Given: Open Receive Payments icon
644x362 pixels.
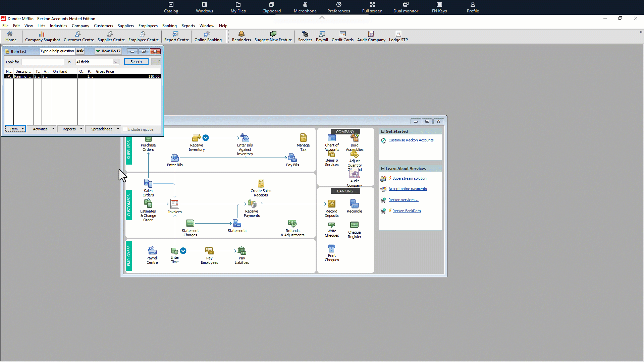Looking at the screenshot, I should tap(252, 208).
